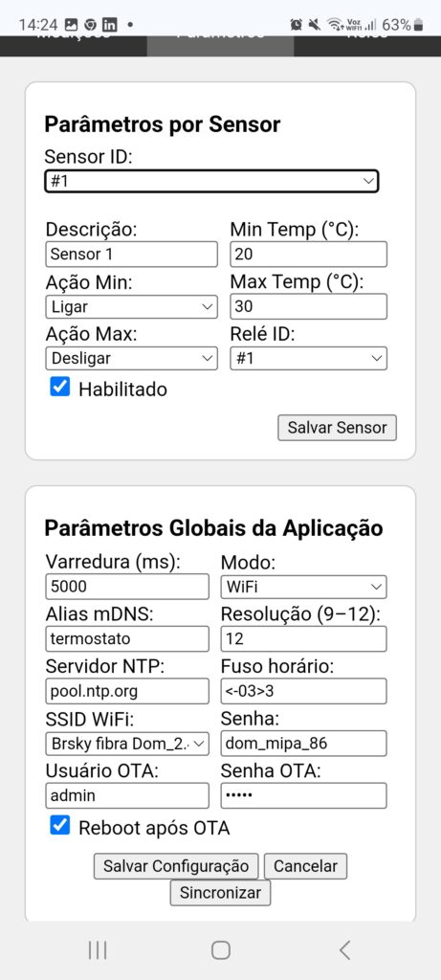
Task: Toggle the Reboot após OTA checkbox
Action: (60, 826)
